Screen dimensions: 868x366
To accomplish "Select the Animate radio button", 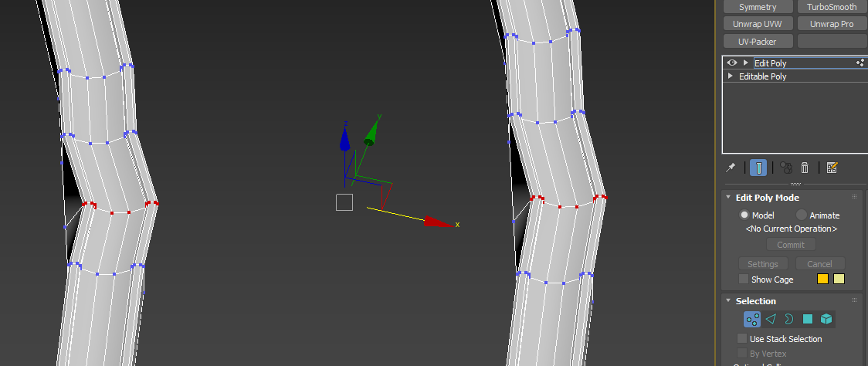I will (x=801, y=215).
